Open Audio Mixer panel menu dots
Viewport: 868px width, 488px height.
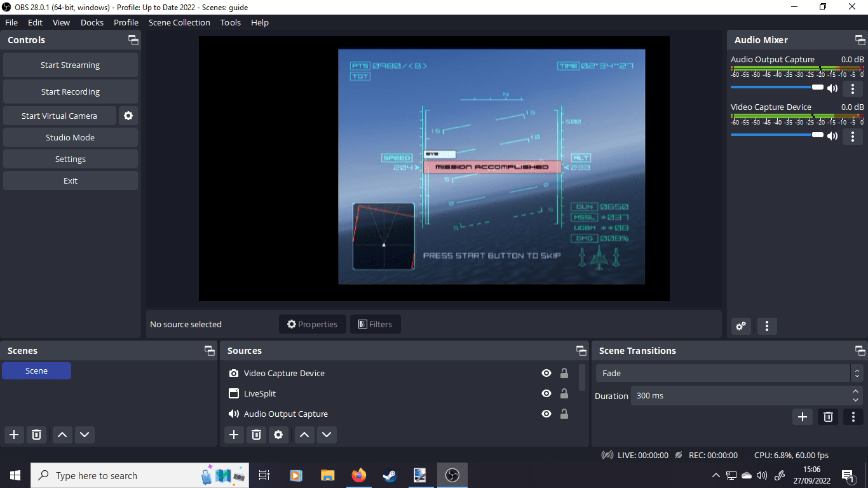tap(767, 326)
